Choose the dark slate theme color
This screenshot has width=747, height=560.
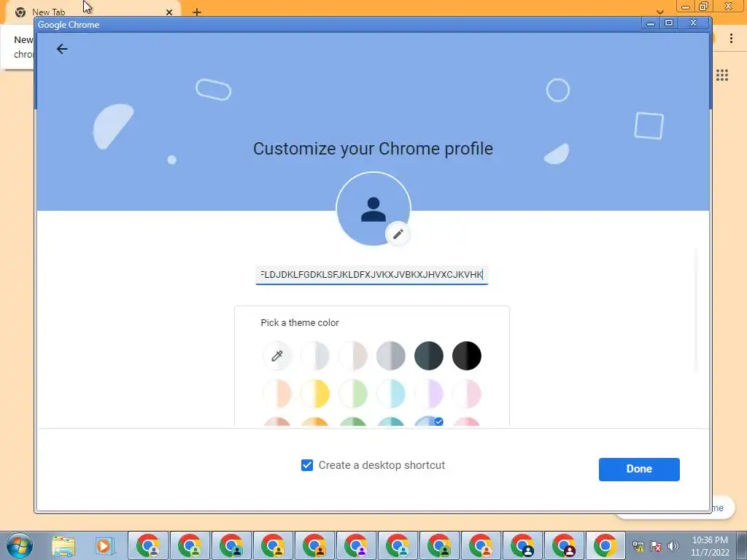coord(429,356)
